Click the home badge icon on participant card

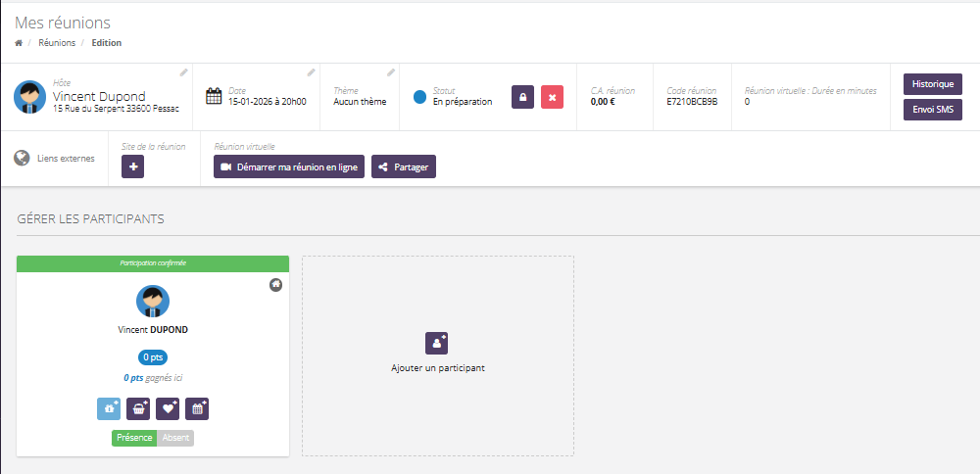click(x=276, y=284)
